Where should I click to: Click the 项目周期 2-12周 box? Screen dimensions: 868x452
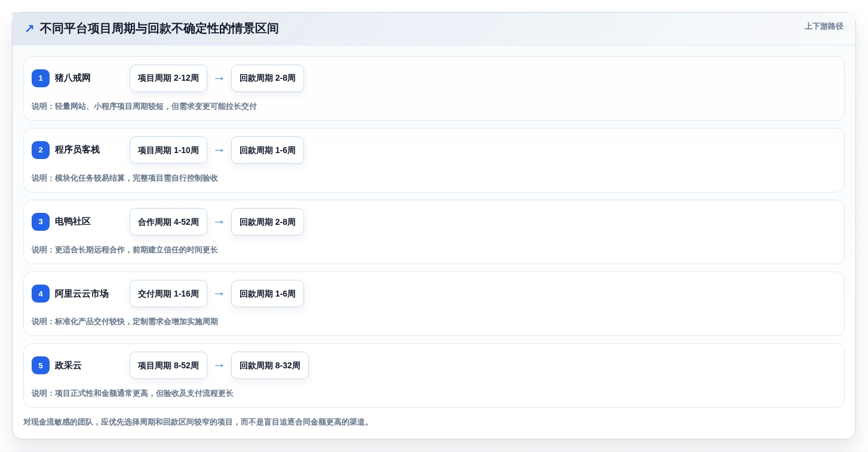(x=168, y=78)
